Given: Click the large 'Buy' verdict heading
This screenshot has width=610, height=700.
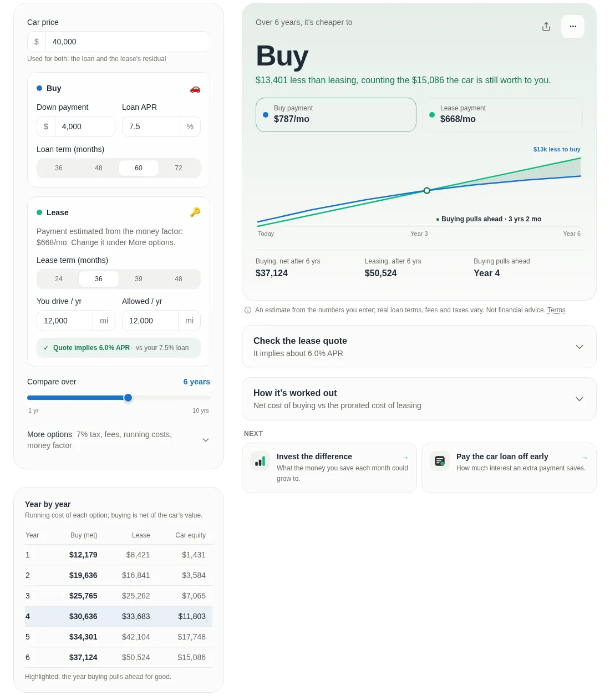Looking at the screenshot, I should (x=282, y=56).
